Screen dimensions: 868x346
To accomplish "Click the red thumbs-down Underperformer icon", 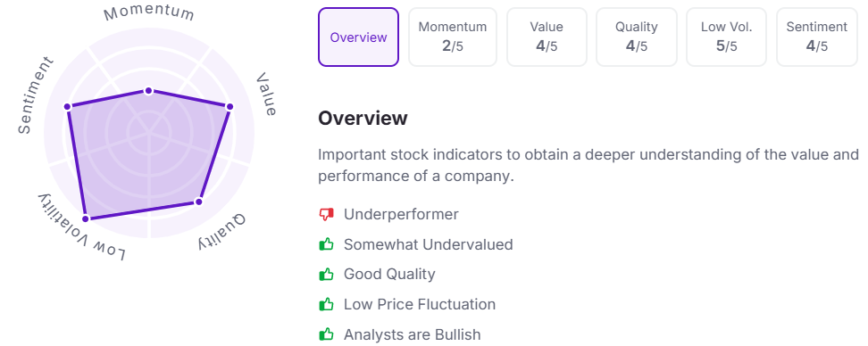I will coord(327,214).
